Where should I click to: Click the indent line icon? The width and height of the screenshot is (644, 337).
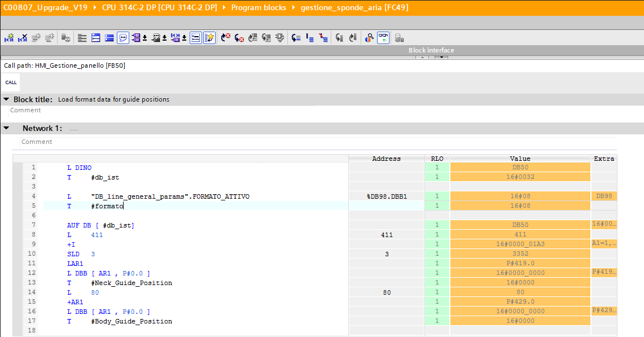296,38
